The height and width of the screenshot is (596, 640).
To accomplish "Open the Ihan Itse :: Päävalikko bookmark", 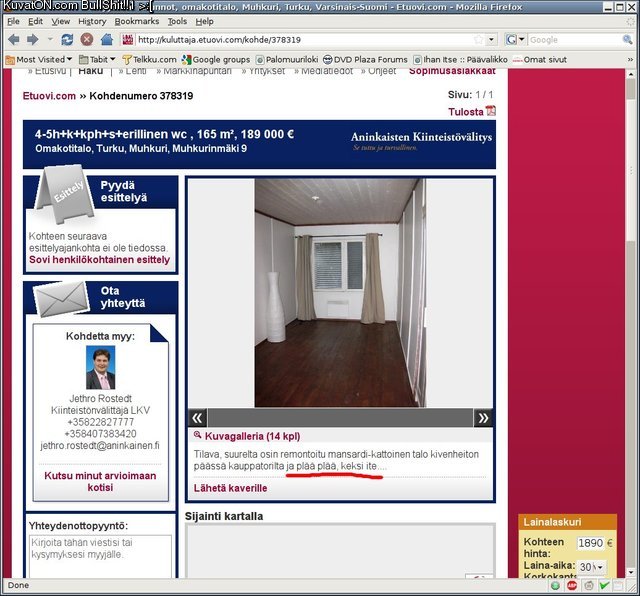I will (460, 60).
